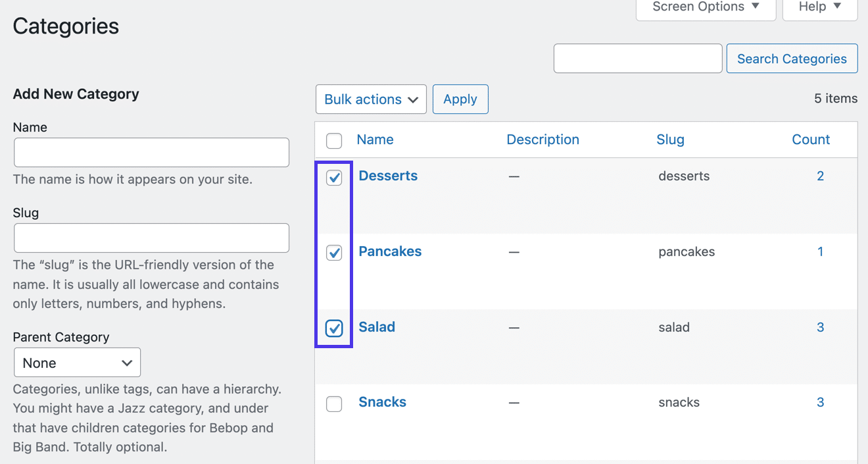The image size is (868, 464).
Task: Uncheck the Salad row checkbox
Action: [333, 328]
